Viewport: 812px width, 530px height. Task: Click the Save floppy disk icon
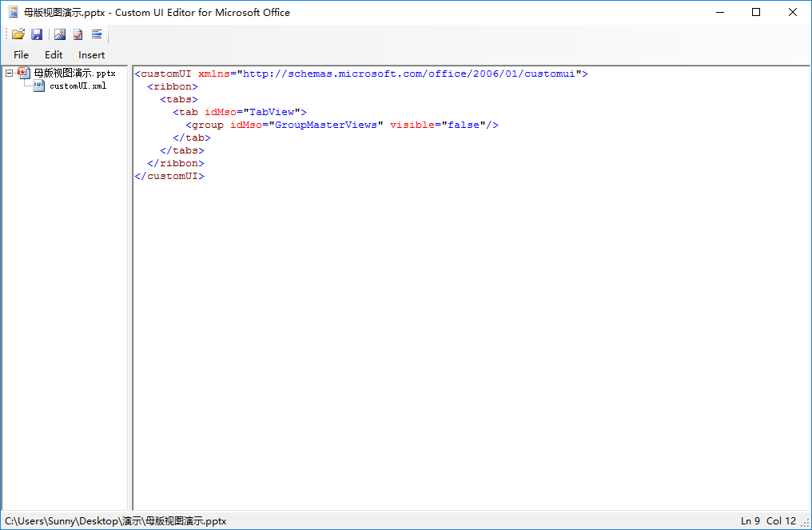pyautogui.click(x=37, y=34)
